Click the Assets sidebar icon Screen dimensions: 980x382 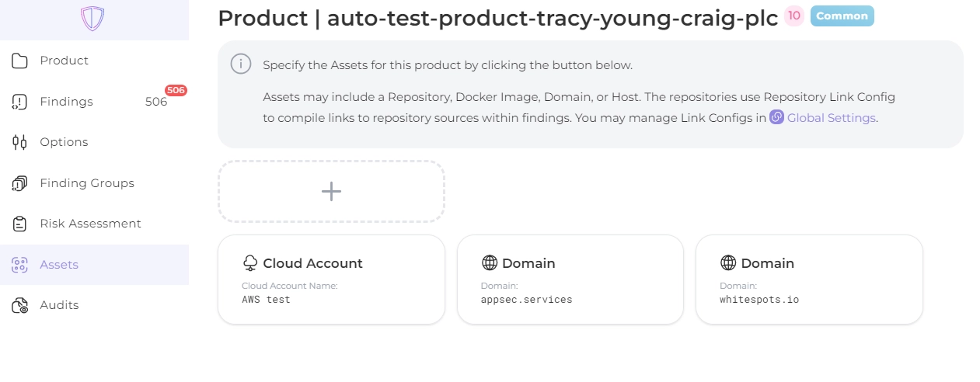point(20,265)
